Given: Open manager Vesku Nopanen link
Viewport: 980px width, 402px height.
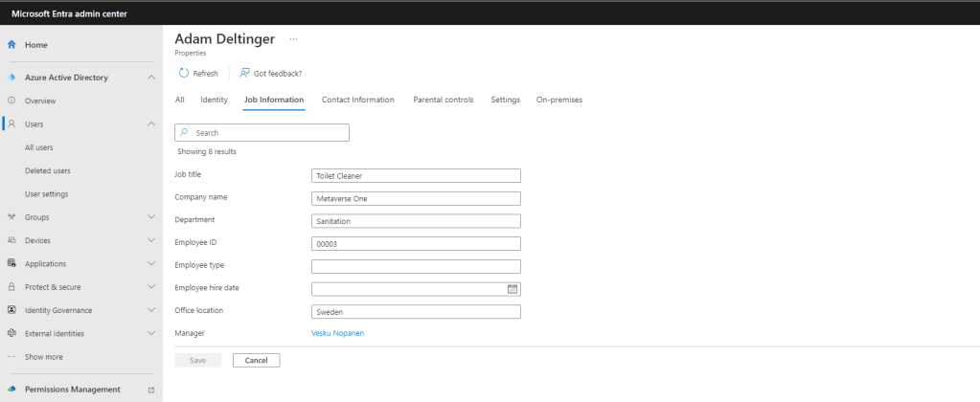Looking at the screenshot, I should coord(338,333).
